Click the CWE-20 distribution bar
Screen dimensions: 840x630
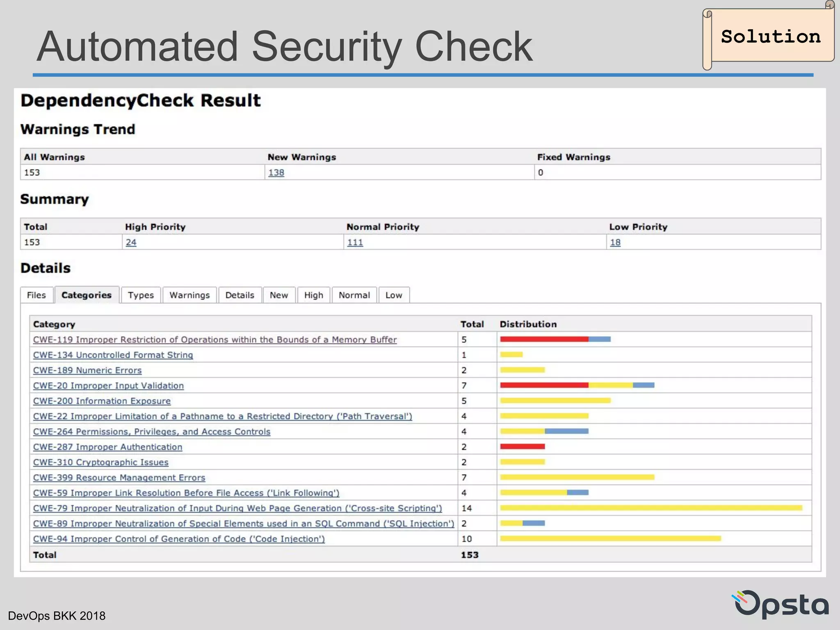coord(577,385)
